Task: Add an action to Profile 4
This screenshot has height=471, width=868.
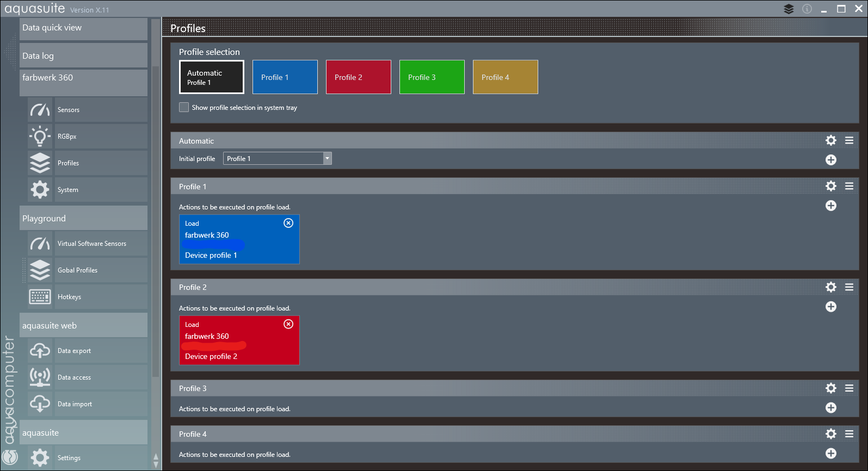Action: click(x=831, y=454)
